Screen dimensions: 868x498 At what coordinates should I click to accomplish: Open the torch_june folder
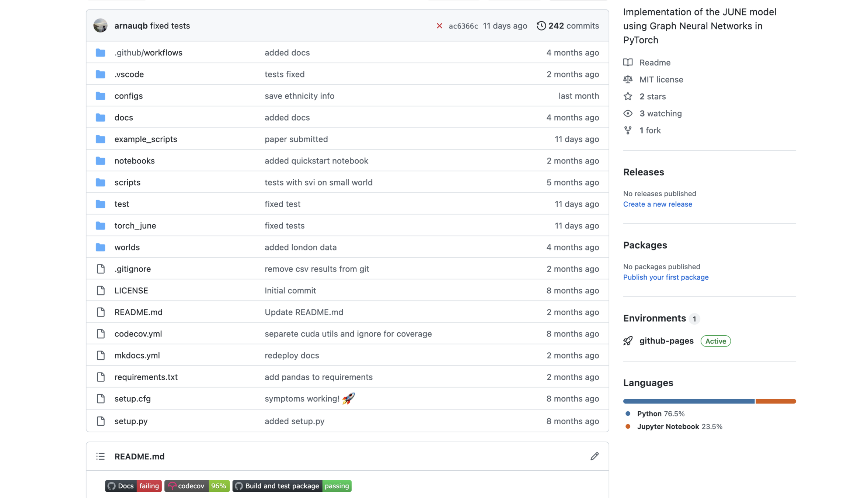(x=135, y=225)
